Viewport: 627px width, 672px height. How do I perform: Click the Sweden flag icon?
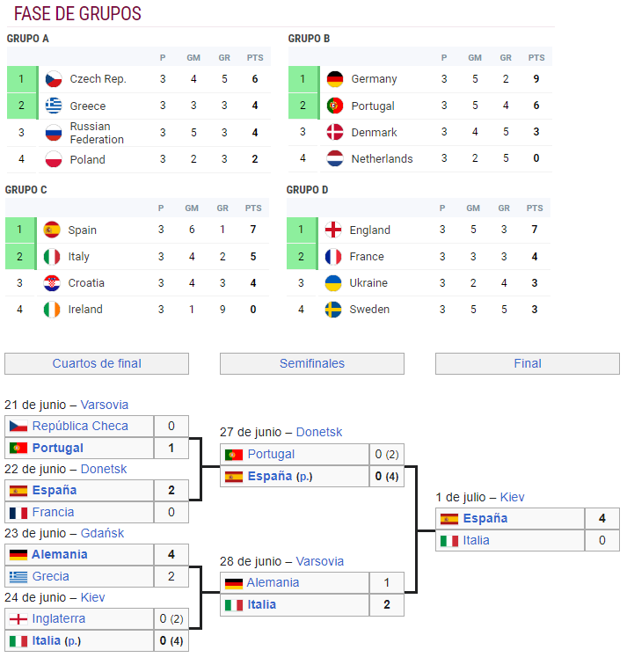click(333, 310)
